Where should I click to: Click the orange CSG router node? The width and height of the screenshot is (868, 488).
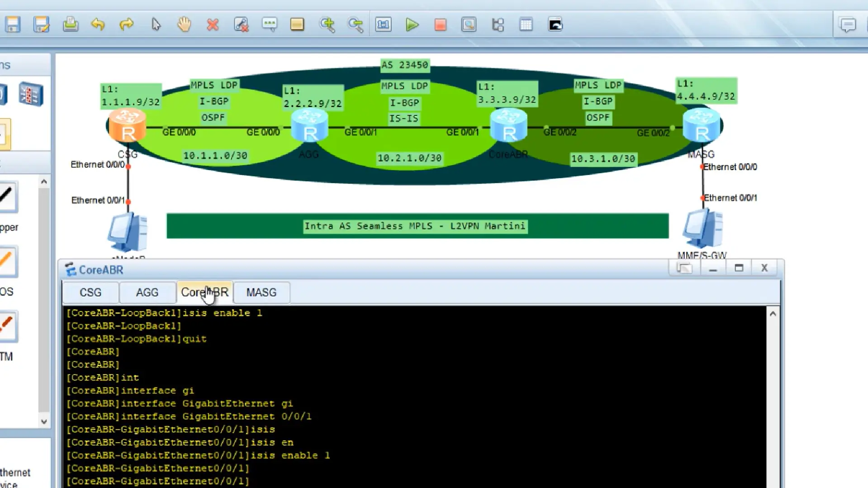coord(128,126)
